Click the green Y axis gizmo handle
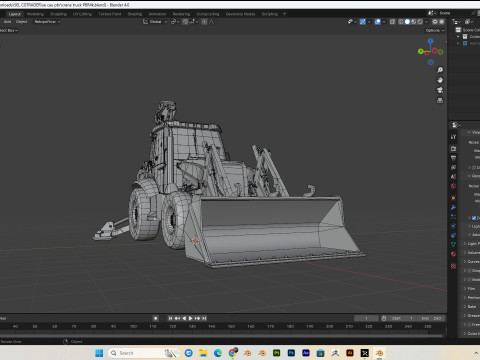 (x=421, y=51)
